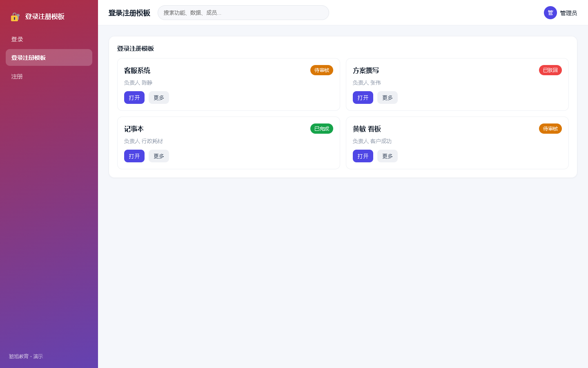Click the lock logo icon in sidebar
The height and width of the screenshot is (368, 588).
15,17
